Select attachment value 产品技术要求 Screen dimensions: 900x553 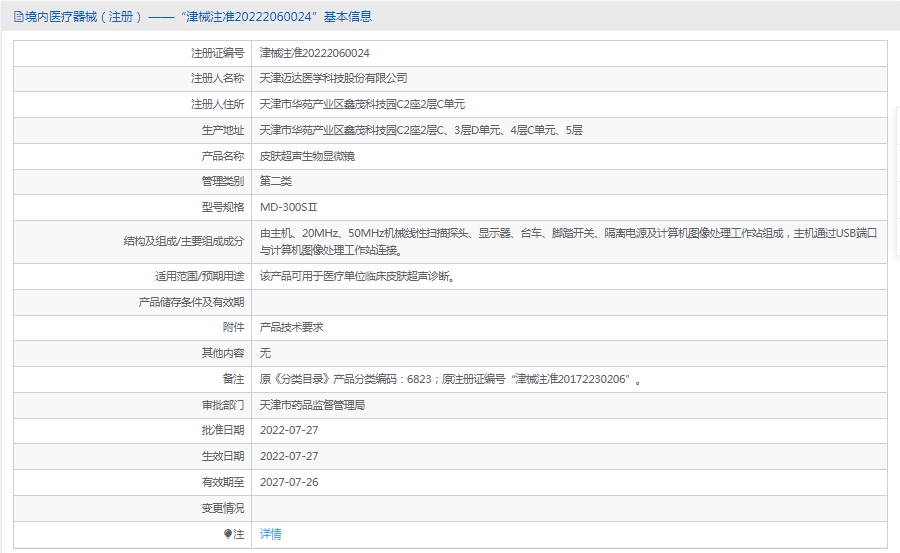point(291,327)
